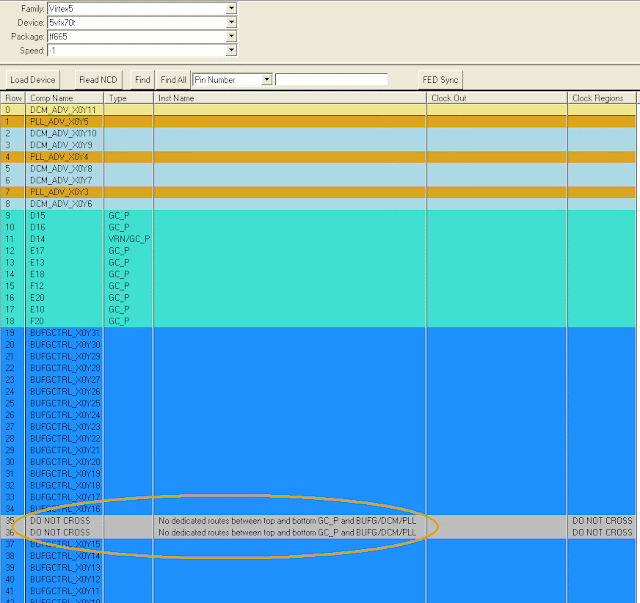Select the Clock Regions column header
This screenshot has height=603, width=640.
tap(602, 98)
